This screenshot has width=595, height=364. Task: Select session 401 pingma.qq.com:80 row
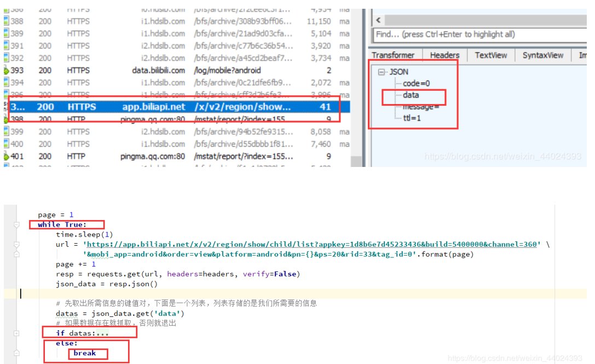(177, 156)
